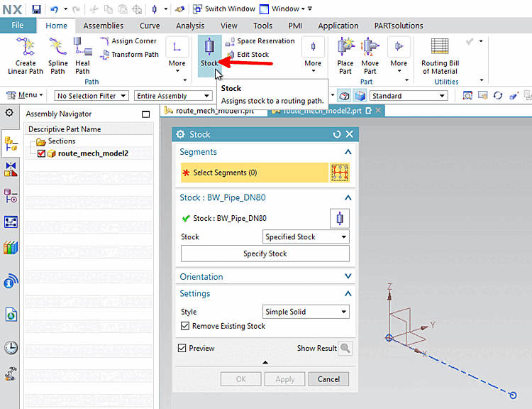Open the File menu
The image size is (532, 409).
point(18,26)
